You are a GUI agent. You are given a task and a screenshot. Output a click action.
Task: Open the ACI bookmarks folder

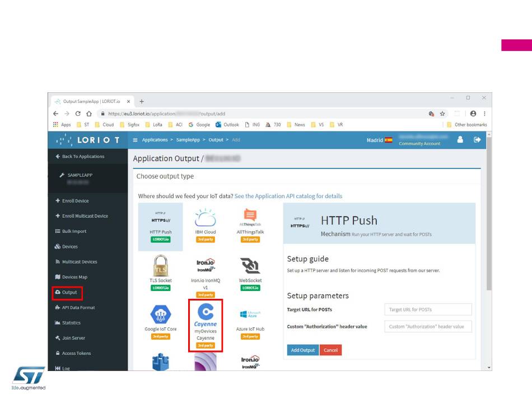pos(175,125)
